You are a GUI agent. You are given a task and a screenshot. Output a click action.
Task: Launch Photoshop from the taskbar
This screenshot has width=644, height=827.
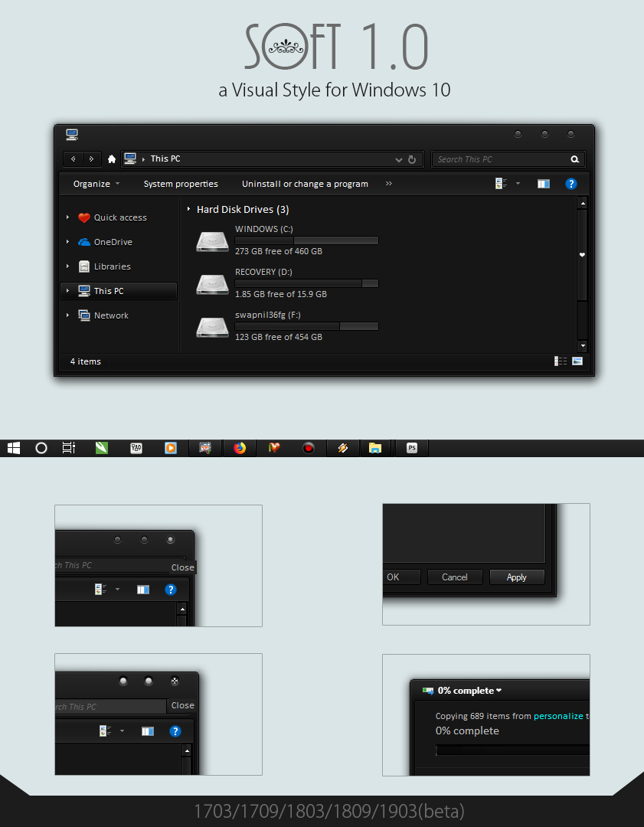click(x=411, y=448)
